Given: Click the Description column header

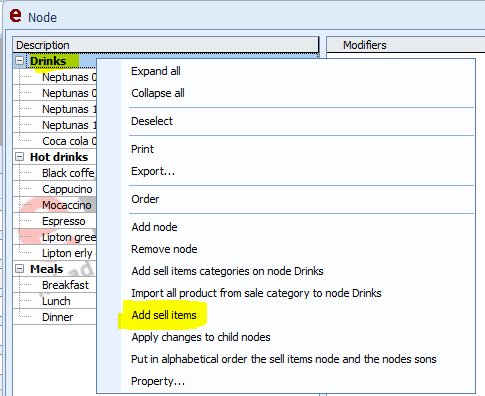Looking at the screenshot, I should click(x=166, y=45).
